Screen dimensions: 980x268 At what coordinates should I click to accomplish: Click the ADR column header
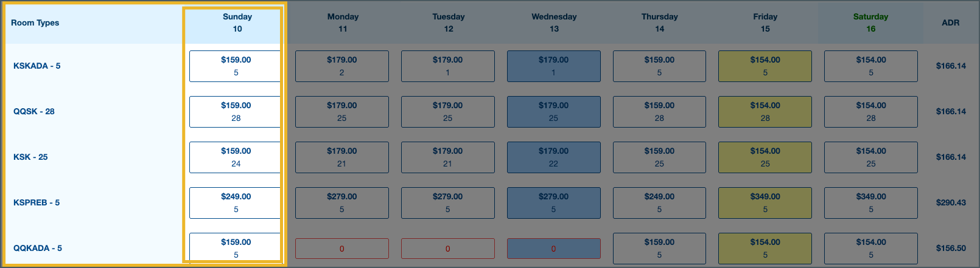[x=950, y=22]
